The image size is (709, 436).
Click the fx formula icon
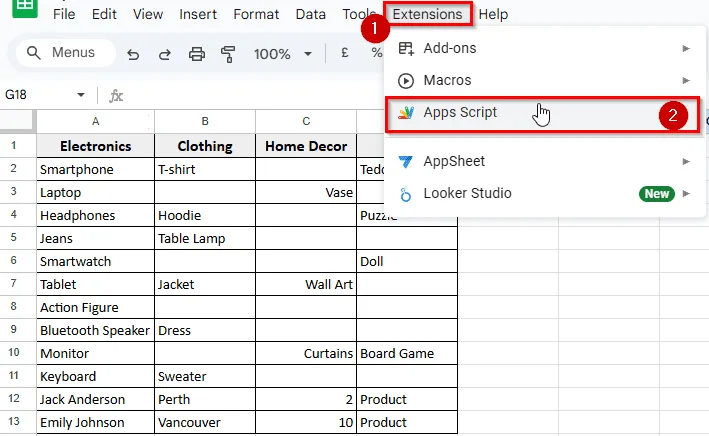pyautogui.click(x=116, y=95)
